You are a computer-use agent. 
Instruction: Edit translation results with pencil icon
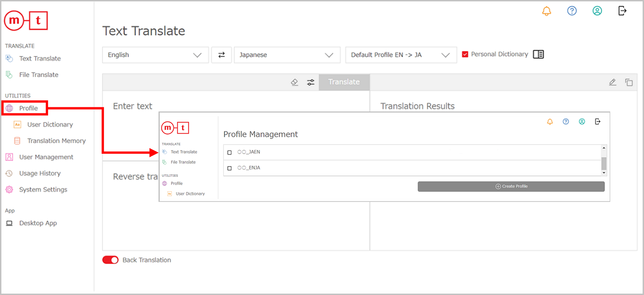(x=612, y=82)
